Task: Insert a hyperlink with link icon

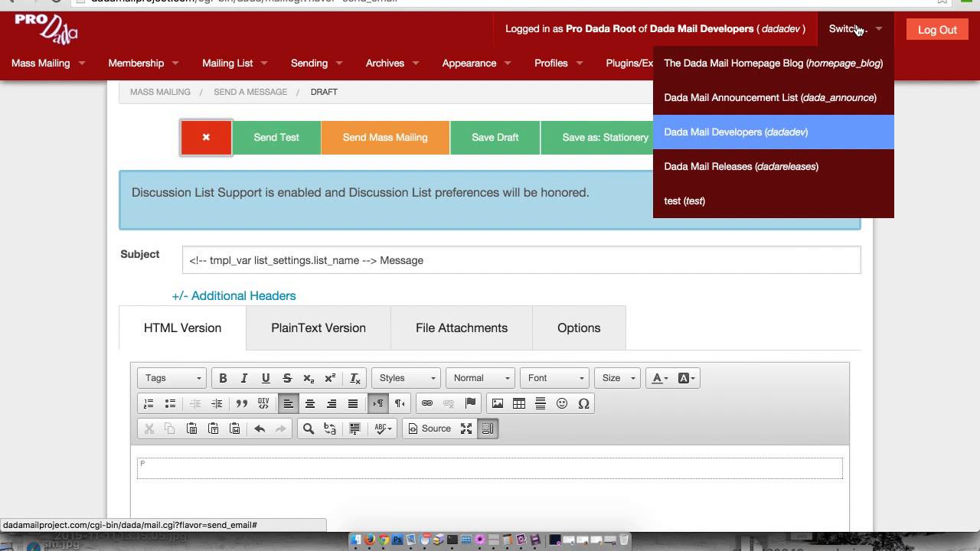Action: pos(427,403)
